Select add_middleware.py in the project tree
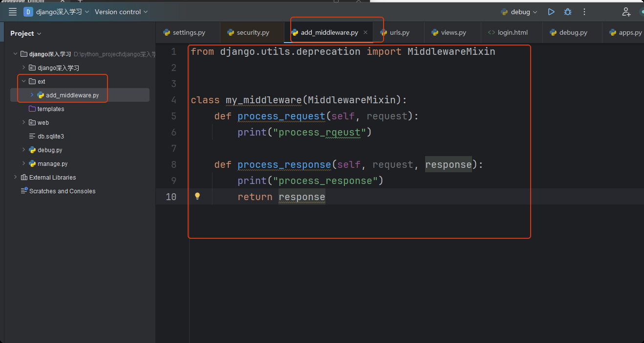This screenshot has height=343, width=644. pyautogui.click(x=72, y=95)
